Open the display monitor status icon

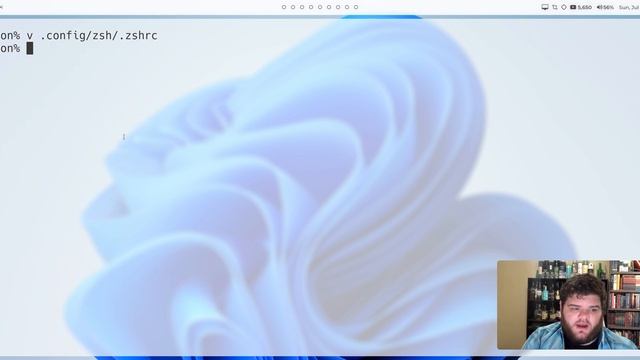545,7
